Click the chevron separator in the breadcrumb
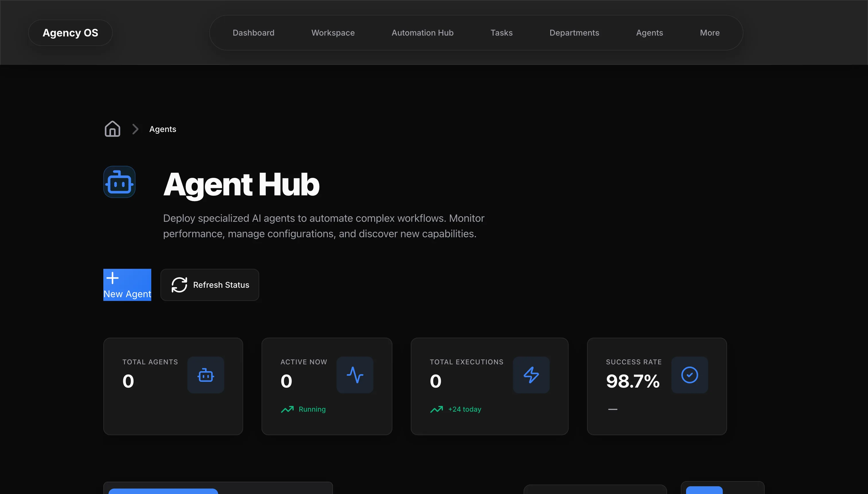This screenshot has height=494, width=868. click(135, 129)
